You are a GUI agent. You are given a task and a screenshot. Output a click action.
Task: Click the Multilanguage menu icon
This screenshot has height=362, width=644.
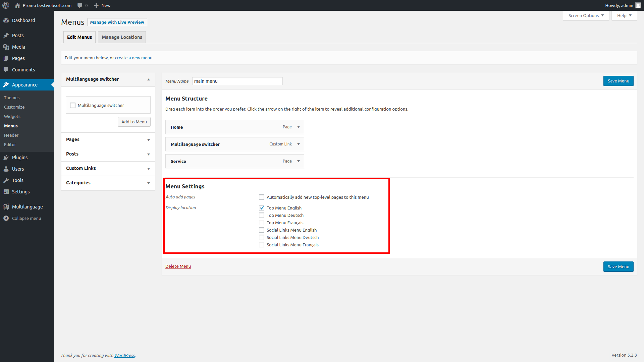7,206
